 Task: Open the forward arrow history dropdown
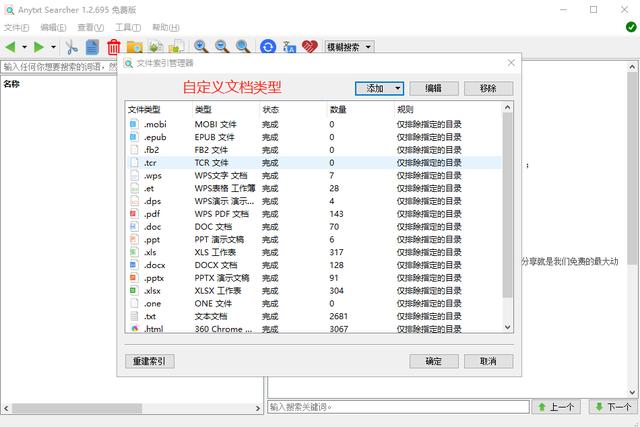(53, 47)
